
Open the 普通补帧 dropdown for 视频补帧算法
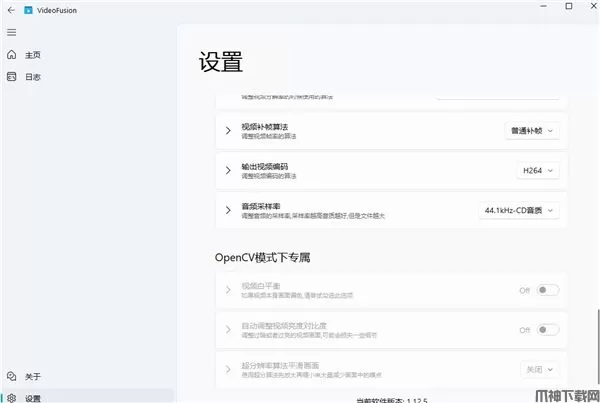point(531,130)
